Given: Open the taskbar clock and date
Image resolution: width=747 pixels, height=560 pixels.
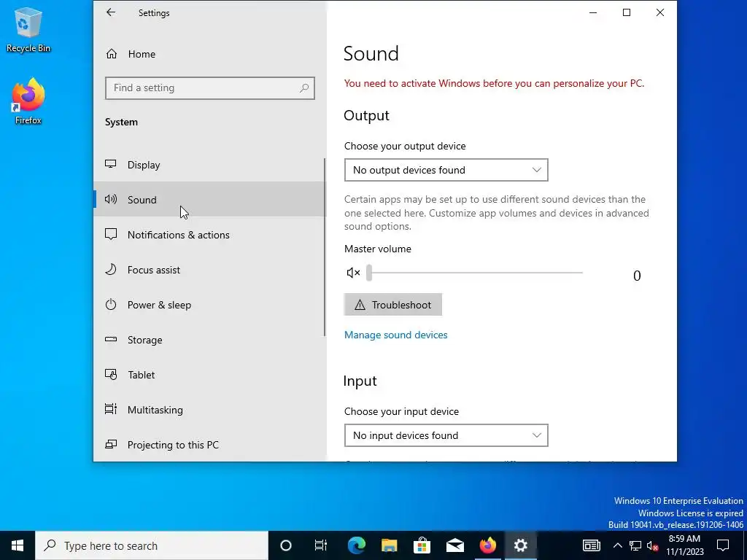Looking at the screenshot, I should click(684, 545).
